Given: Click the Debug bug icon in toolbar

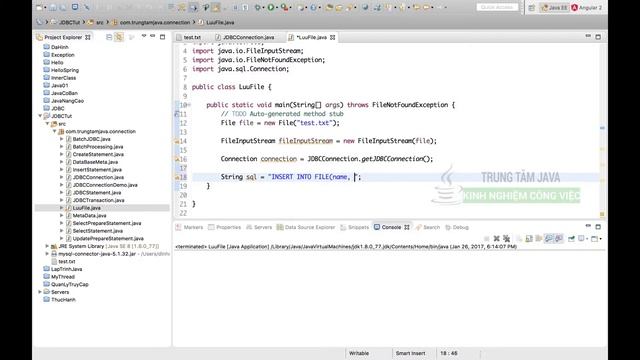Looking at the screenshot, I should coord(258,7).
